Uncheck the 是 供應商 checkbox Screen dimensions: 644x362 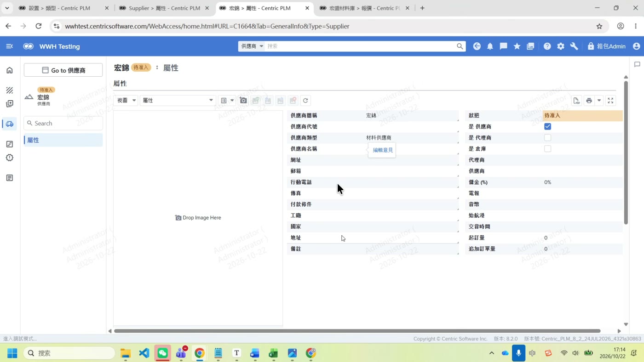tap(547, 126)
